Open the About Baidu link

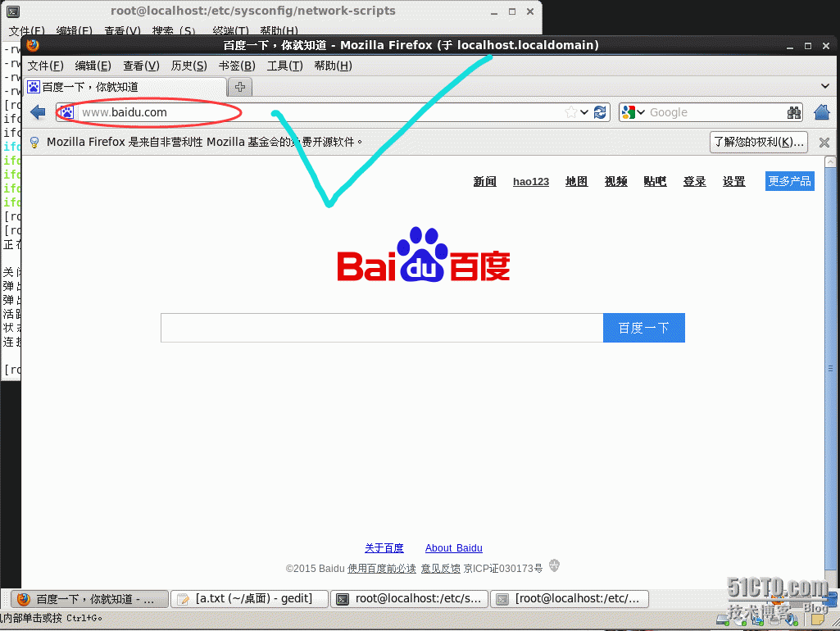pyautogui.click(x=454, y=548)
